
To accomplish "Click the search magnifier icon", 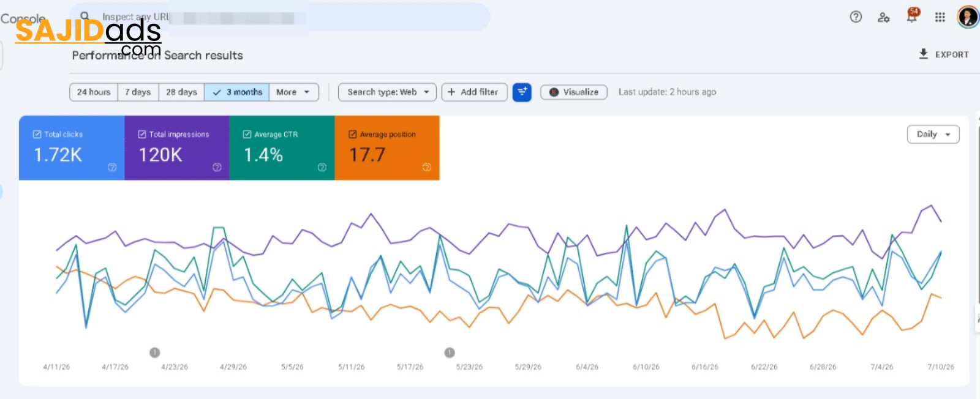I will click(x=85, y=16).
